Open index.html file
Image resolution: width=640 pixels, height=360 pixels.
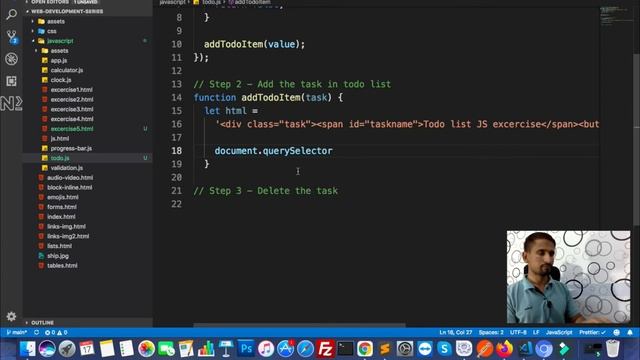point(61,217)
